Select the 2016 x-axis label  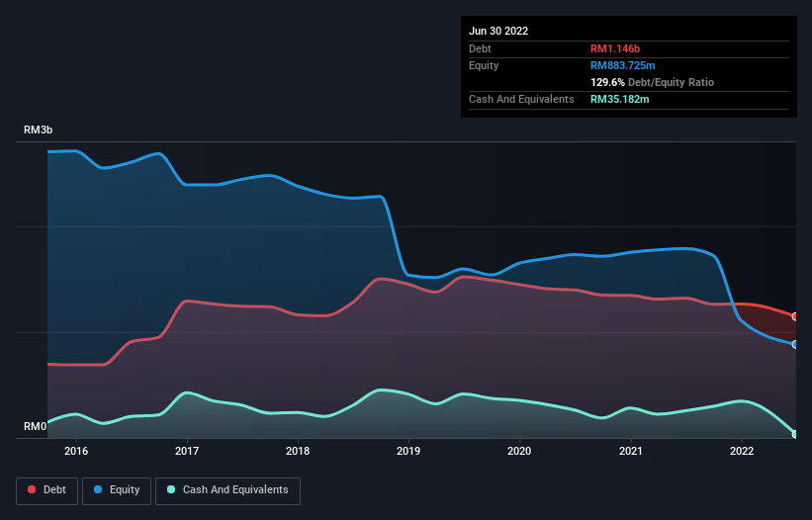coord(76,451)
